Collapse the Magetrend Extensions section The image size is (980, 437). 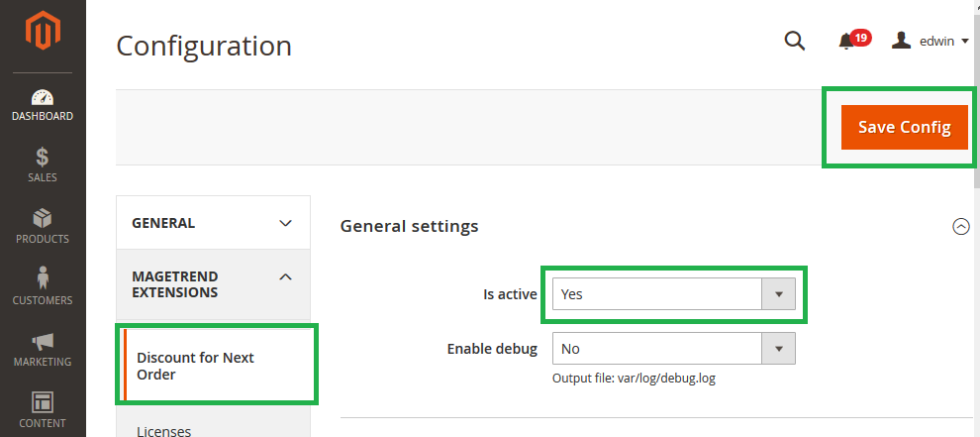(x=213, y=284)
